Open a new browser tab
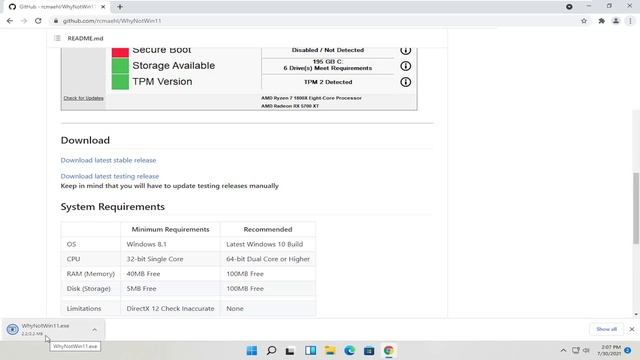The width and height of the screenshot is (640, 360). pos(120,7)
